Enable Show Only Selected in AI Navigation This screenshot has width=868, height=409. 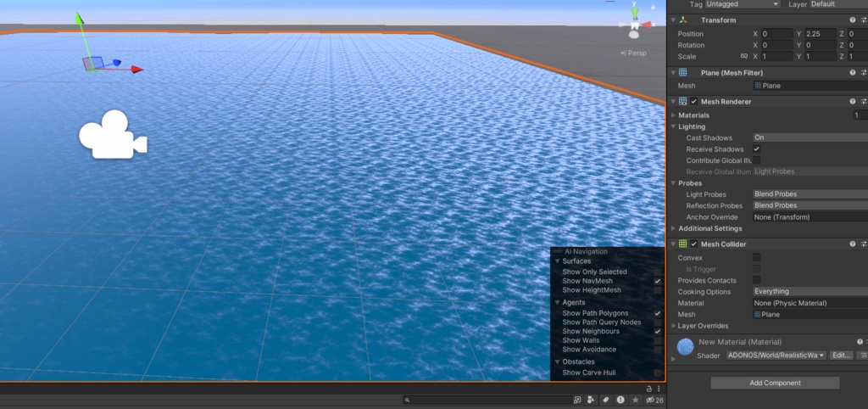658,272
